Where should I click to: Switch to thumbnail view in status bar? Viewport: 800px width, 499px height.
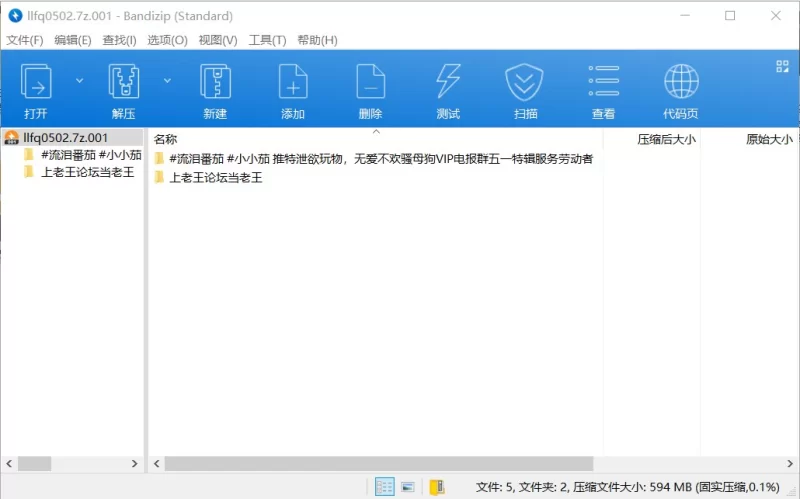coord(408,487)
